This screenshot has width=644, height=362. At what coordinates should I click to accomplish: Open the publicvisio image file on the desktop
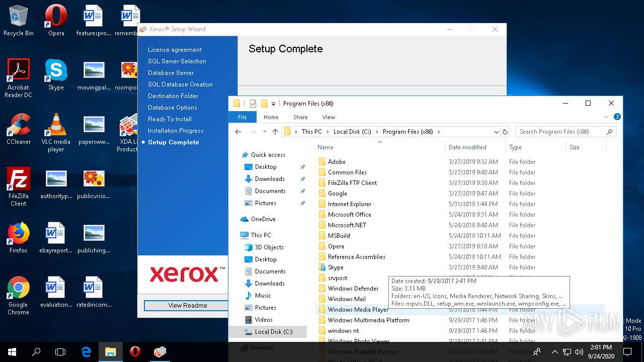(x=94, y=184)
